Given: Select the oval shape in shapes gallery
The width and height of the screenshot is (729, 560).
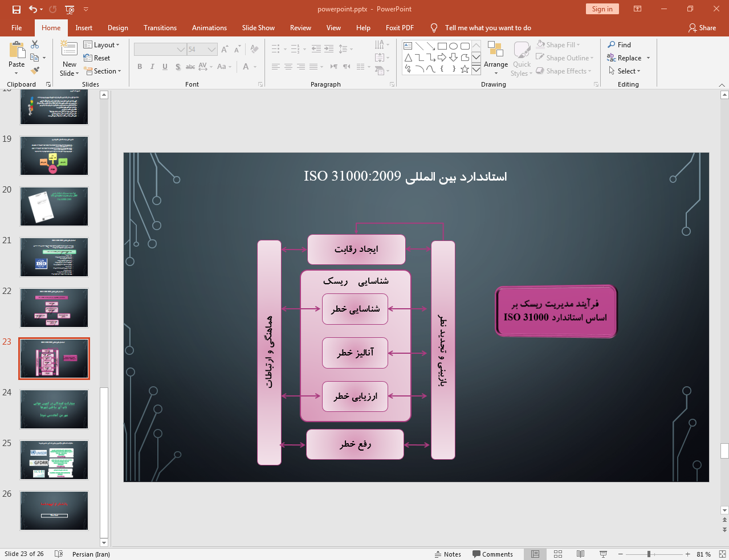Looking at the screenshot, I should 454,46.
